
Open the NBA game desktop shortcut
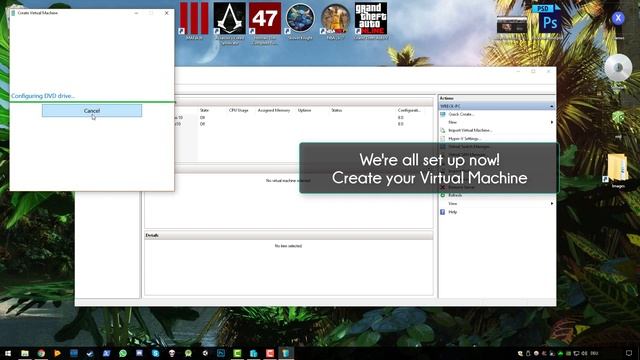click(335, 20)
